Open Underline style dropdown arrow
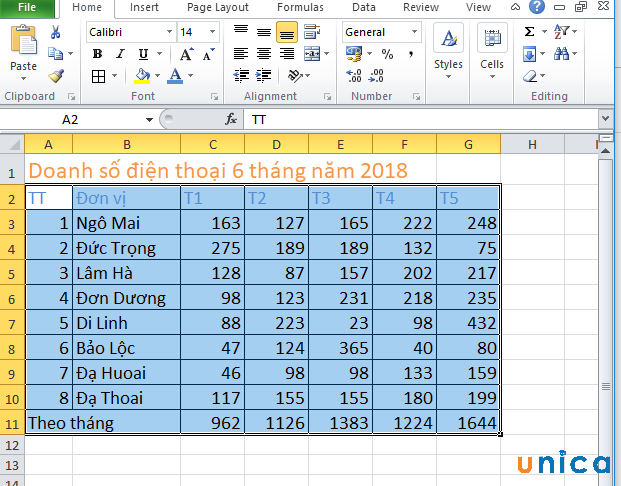Viewport: 621px width, 486px height. [x=160, y=54]
